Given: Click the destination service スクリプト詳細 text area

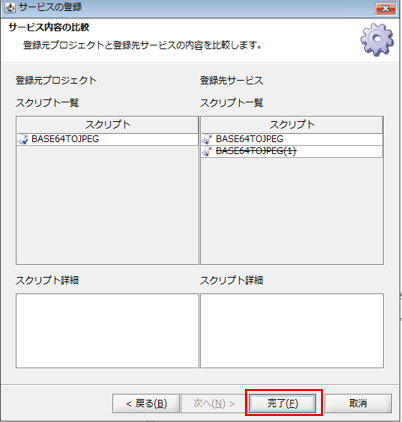Looking at the screenshot, I should point(292,331).
